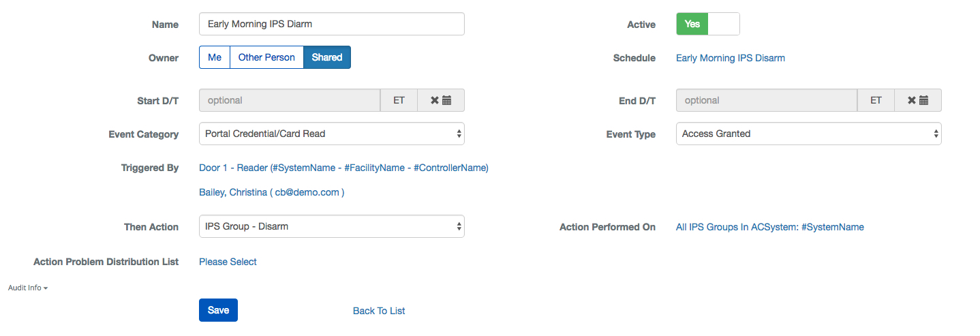The height and width of the screenshot is (336, 980).
Task: Click the End D/T ET timezone button
Action: (x=876, y=100)
